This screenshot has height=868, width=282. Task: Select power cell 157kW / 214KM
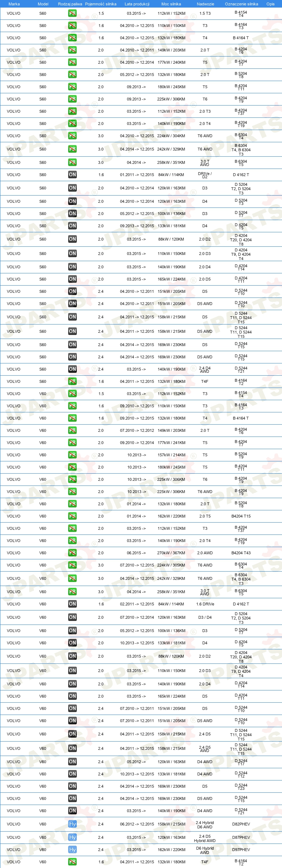tap(171, 455)
